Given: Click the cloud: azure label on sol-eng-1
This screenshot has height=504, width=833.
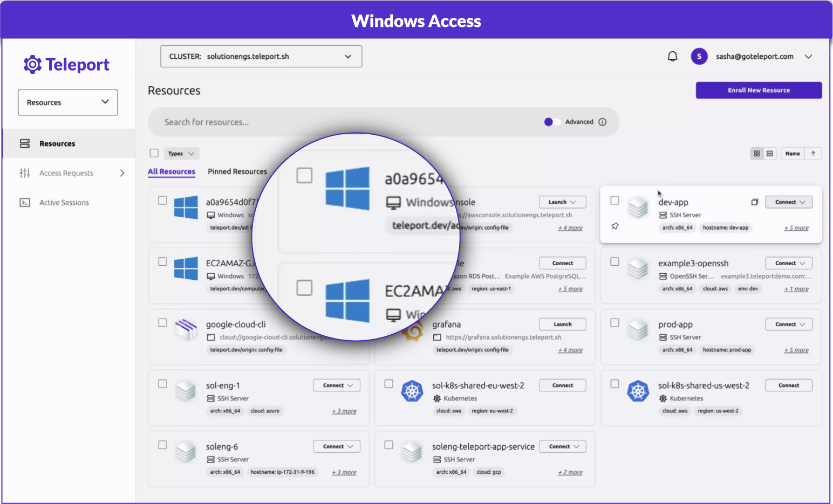Looking at the screenshot, I should click(x=265, y=411).
